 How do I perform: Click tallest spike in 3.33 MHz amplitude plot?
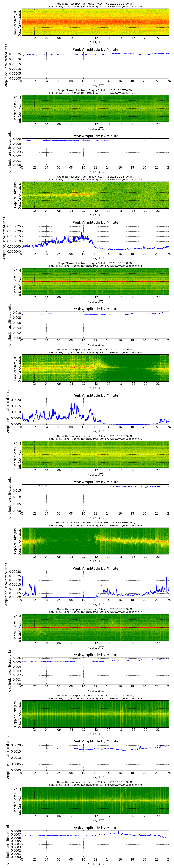[x=78, y=227]
